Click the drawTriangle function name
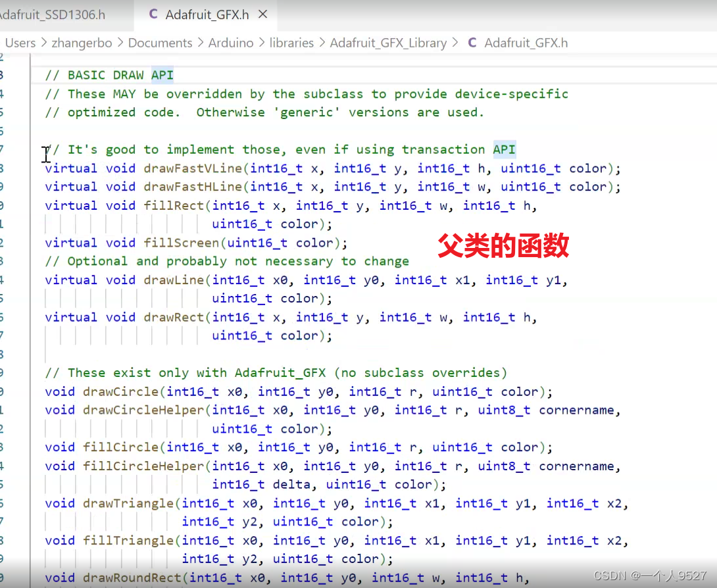Screen dimensions: 717x588 pyautogui.click(x=128, y=503)
